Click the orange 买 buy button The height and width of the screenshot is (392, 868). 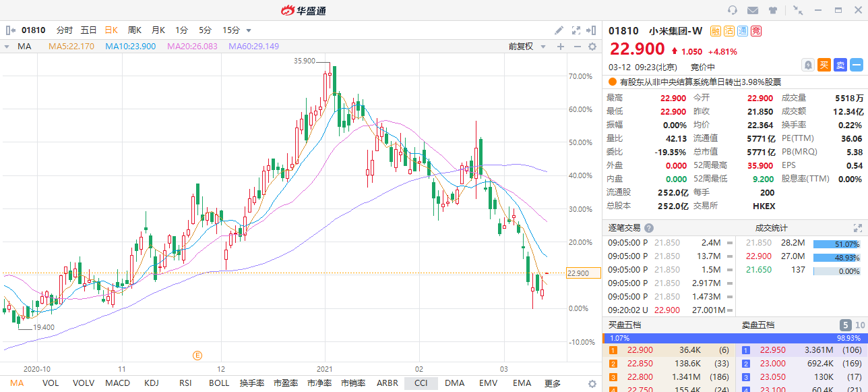click(x=824, y=65)
